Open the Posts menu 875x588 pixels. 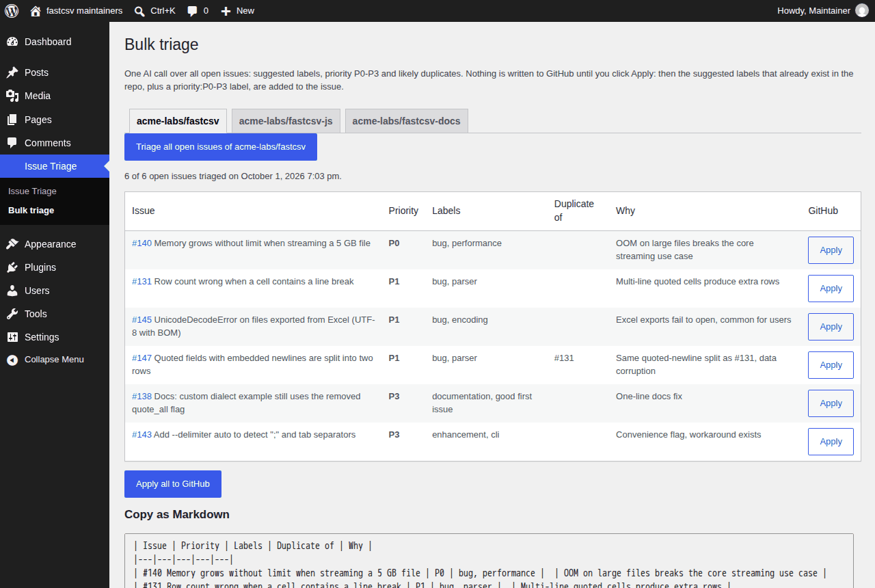(55, 72)
